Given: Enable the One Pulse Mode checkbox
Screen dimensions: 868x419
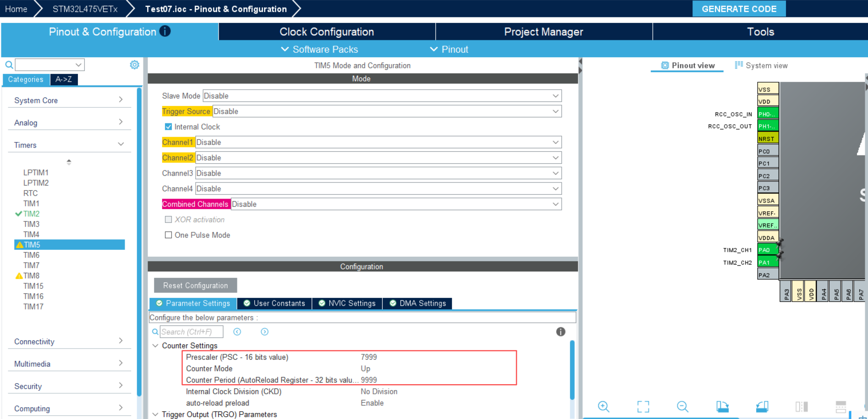Looking at the screenshot, I should pyautogui.click(x=168, y=235).
